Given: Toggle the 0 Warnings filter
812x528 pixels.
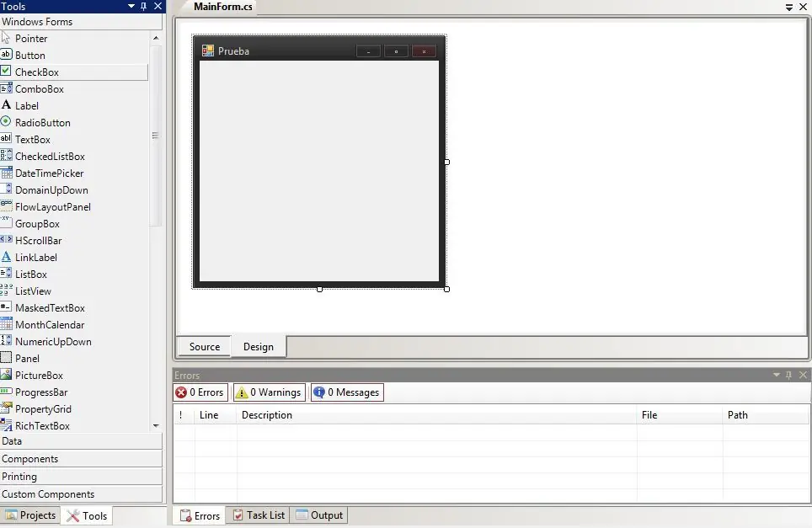Looking at the screenshot, I should point(270,392).
